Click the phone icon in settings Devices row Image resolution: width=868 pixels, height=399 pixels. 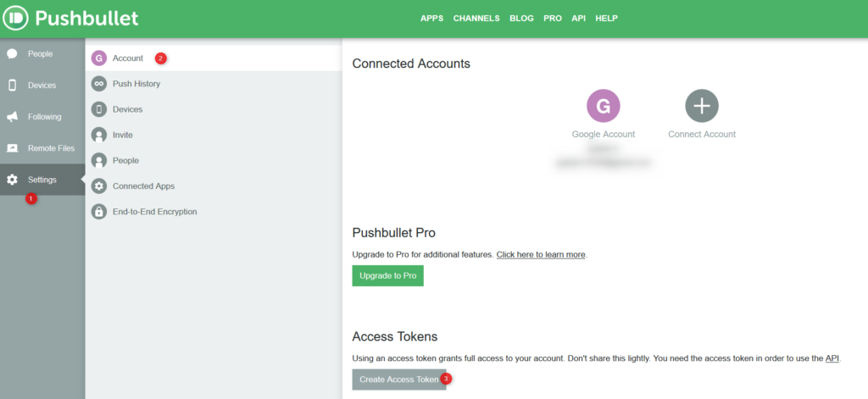click(99, 109)
